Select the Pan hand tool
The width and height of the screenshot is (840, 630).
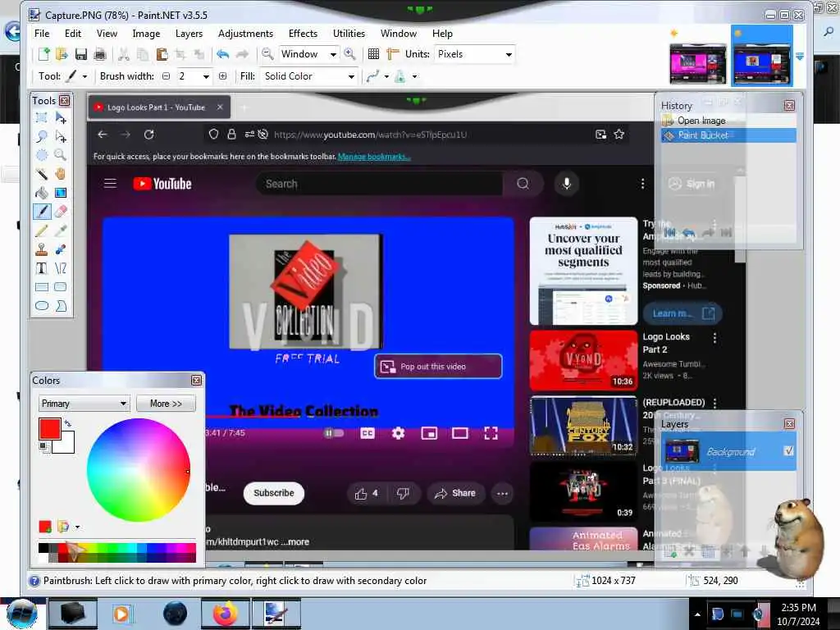pyautogui.click(x=61, y=174)
